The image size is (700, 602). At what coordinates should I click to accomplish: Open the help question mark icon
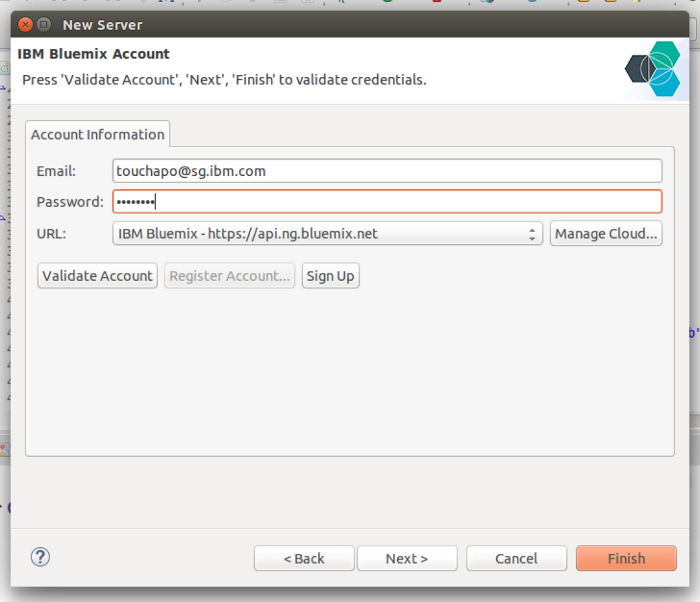coord(40,557)
